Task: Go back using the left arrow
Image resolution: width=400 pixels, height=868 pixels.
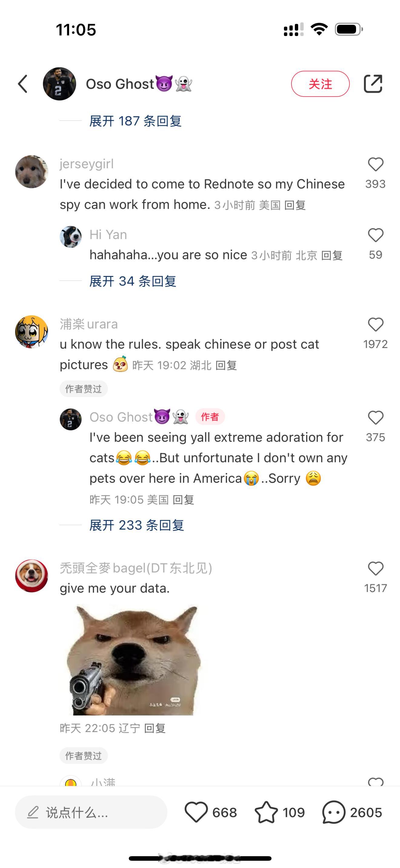Action: [23, 84]
